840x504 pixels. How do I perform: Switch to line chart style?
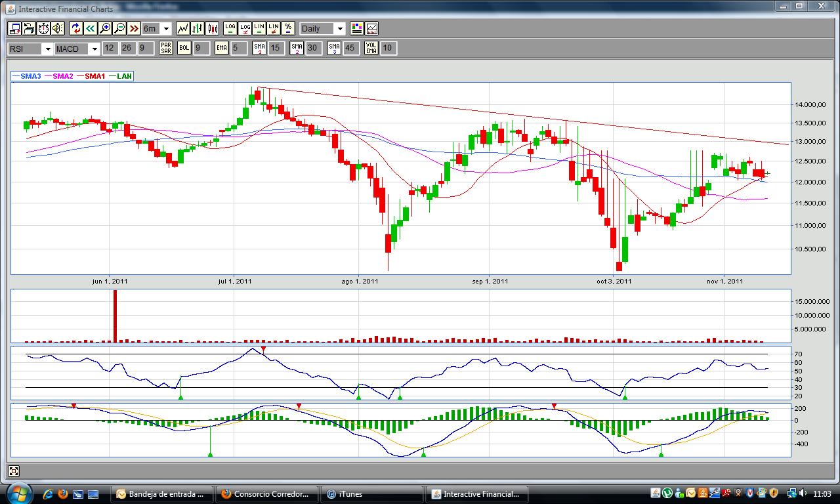point(183,28)
